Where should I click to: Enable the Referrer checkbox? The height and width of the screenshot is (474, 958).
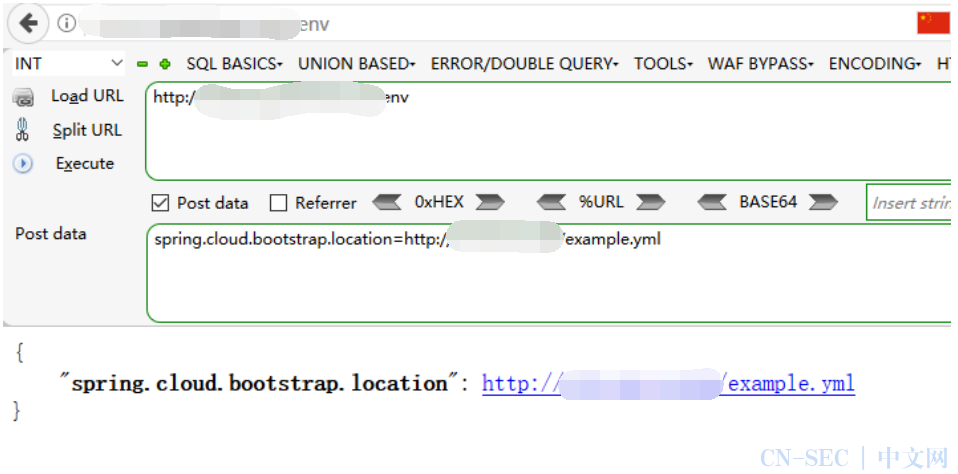(x=279, y=203)
